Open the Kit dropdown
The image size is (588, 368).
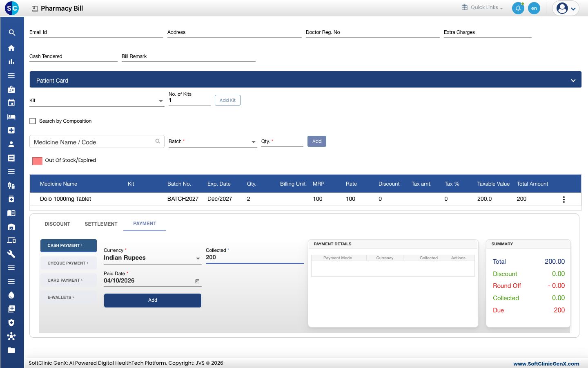pos(97,101)
